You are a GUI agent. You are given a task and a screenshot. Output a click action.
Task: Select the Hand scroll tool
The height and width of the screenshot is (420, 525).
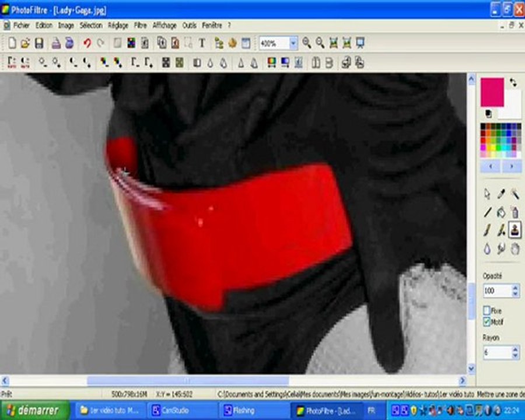point(515,249)
